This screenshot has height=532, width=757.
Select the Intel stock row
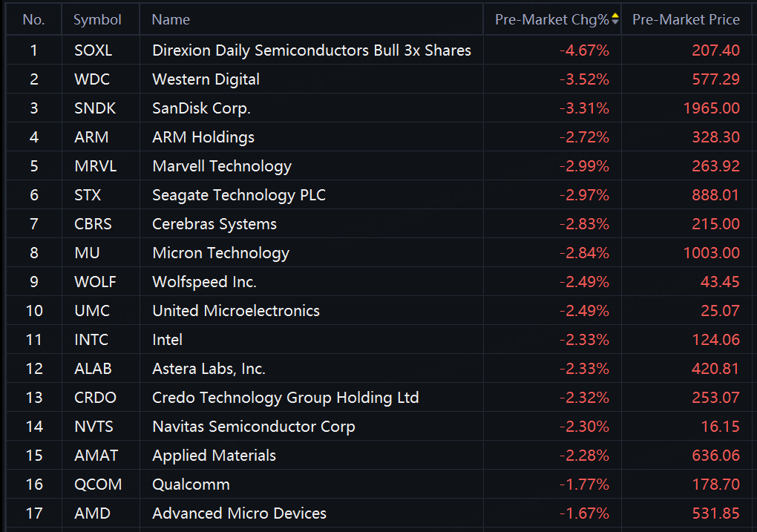[x=378, y=340]
